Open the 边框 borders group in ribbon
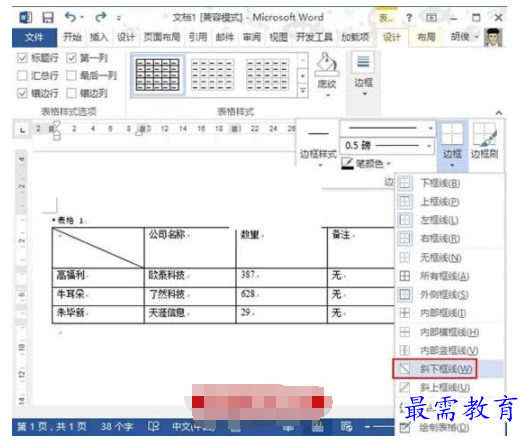 coord(363,75)
